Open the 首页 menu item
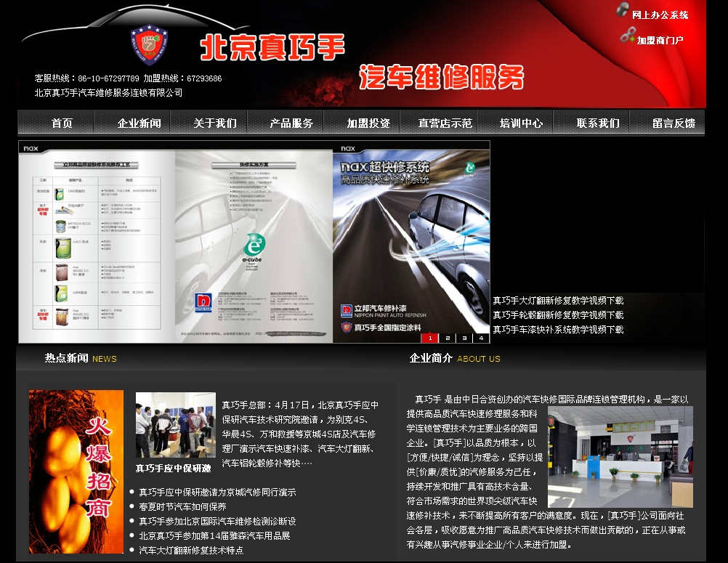The width and height of the screenshot is (728, 563). point(62,123)
